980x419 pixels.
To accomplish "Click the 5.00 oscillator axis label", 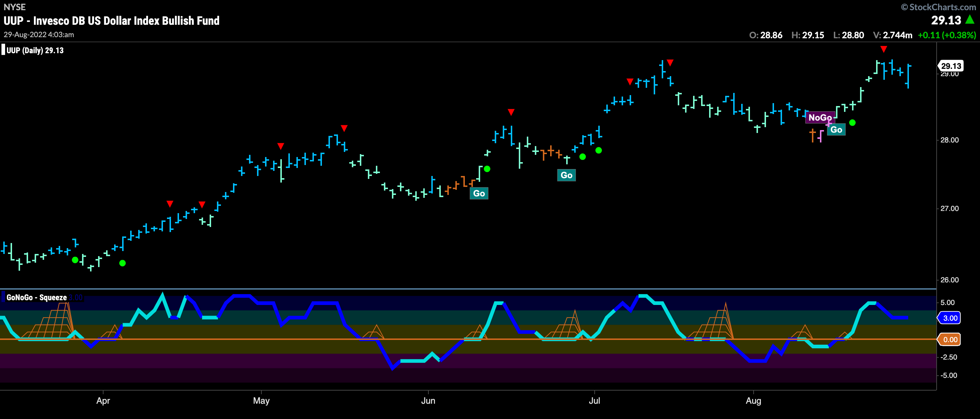I will 947,303.
